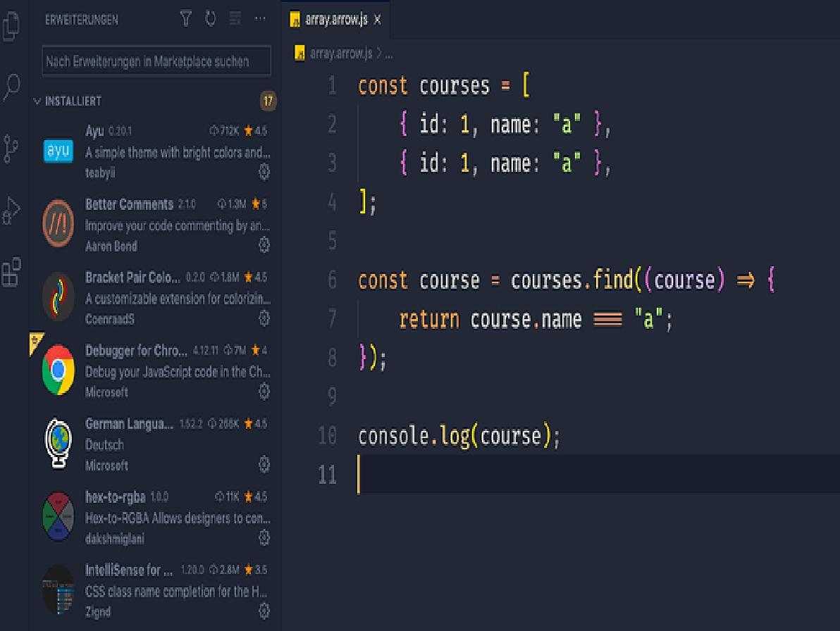Image resolution: width=840 pixels, height=631 pixels.
Task: Close the array.arrow.js tab
Action: tap(377, 20)
